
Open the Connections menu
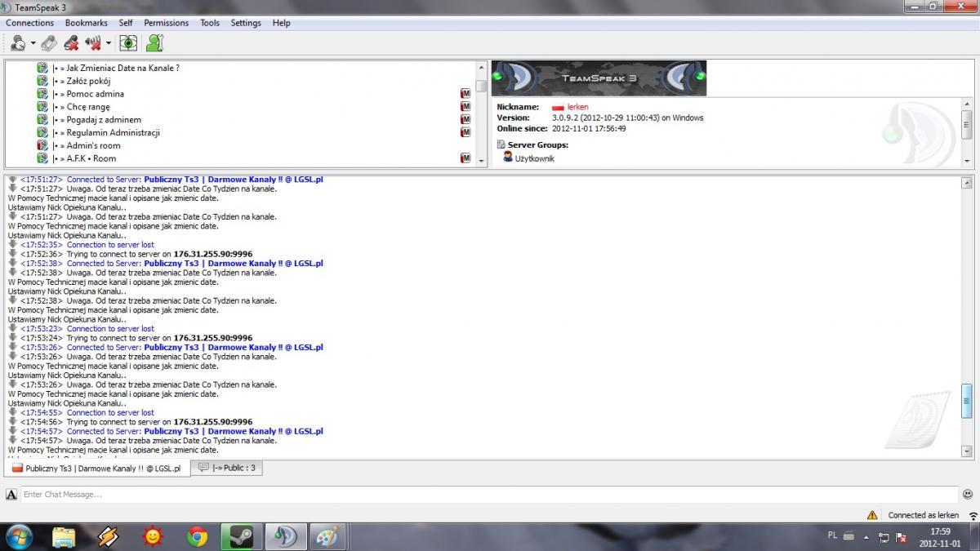29,23
